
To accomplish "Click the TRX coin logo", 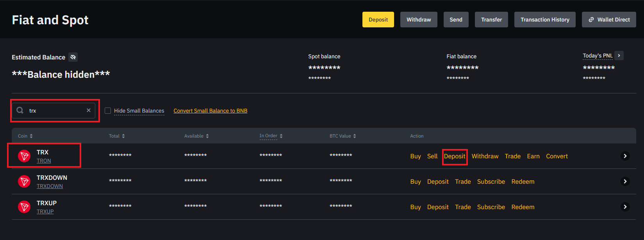I will pos(24,156).
